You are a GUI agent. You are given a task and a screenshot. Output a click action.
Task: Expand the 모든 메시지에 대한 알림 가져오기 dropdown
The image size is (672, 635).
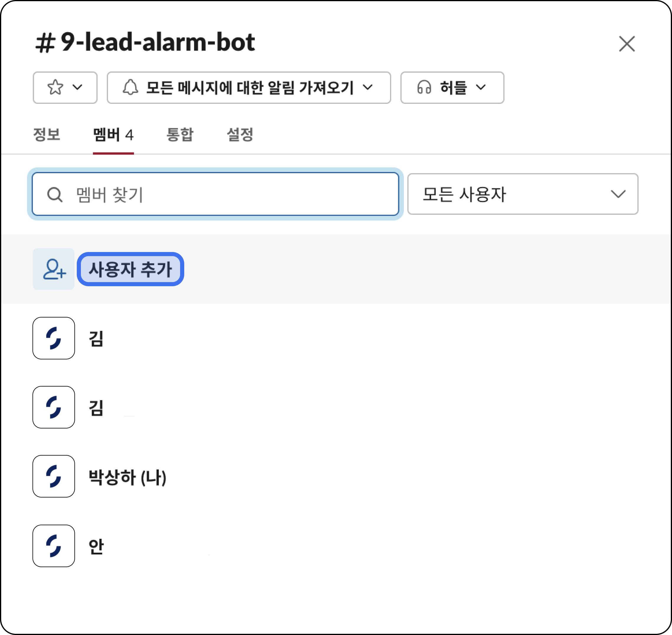point(368,88)
